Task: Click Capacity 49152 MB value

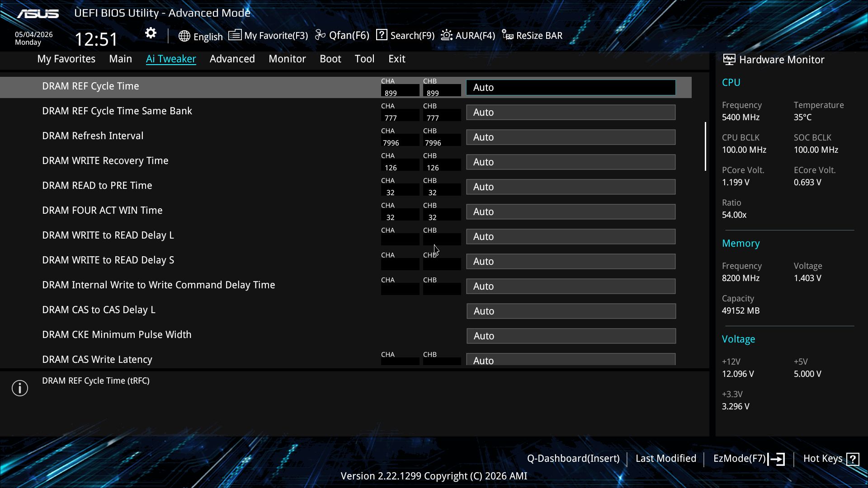Action: click(x=741, y=311)
